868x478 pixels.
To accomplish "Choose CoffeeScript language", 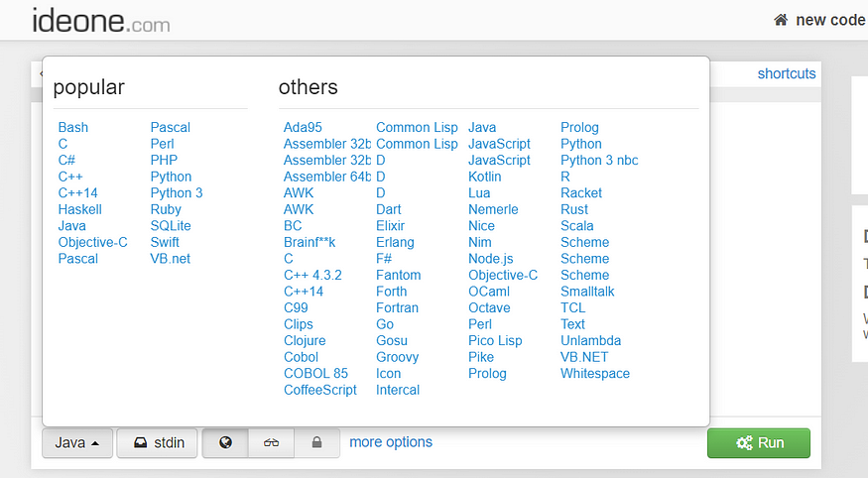I will 320,390.
